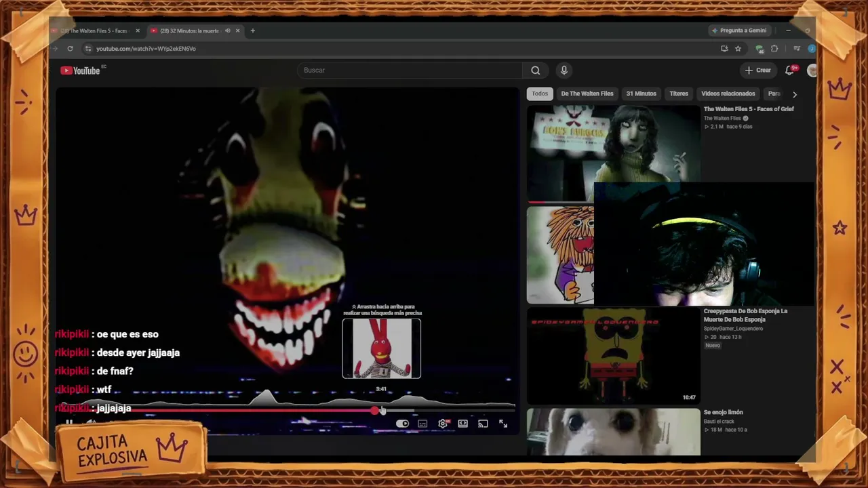The width and height of the screenshot is (868, 488).
Task: Bookmark this page with the star
Action: pos(738,49)
